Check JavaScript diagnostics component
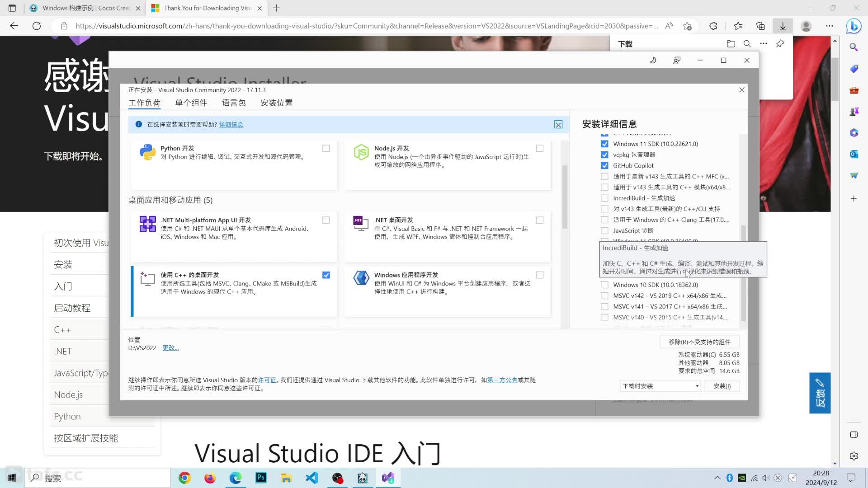 pyautogui.click(x=604, y=230)
